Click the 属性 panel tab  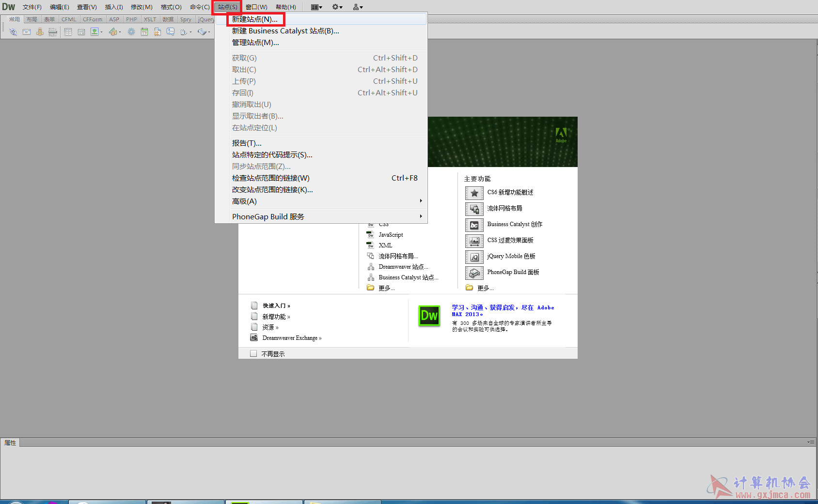10,443
